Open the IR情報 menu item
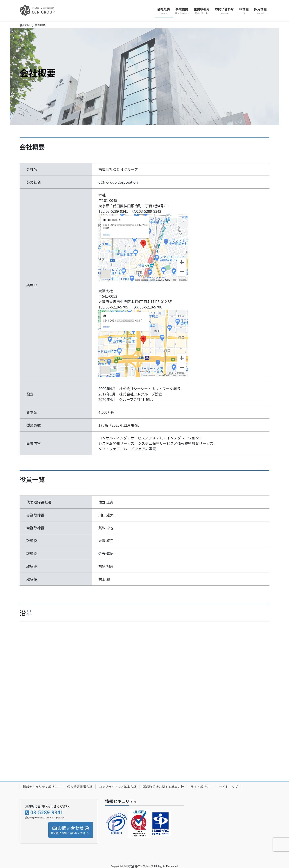Image resolution: width=289 pixels, height=868 pixels. tap(244, 11)
